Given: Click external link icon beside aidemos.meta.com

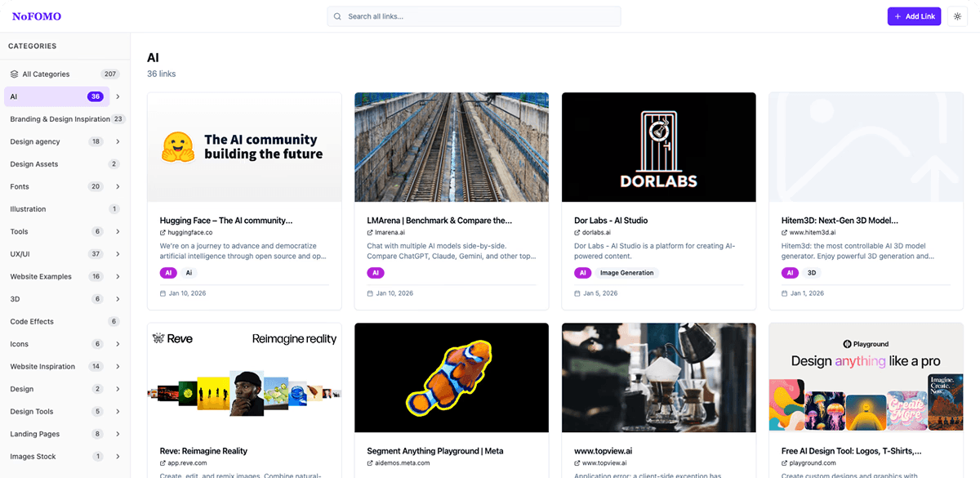Looking at the screenshot, I should [370, 463].
